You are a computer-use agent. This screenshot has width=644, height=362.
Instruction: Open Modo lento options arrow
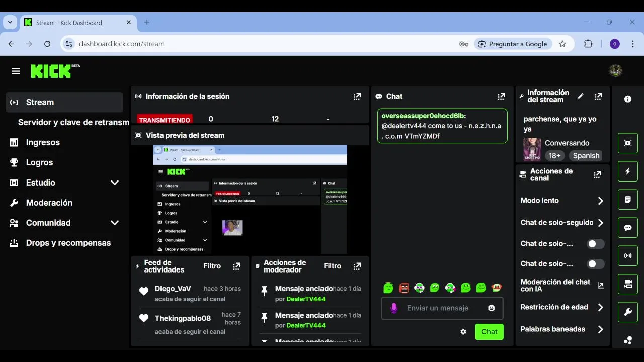600,201
